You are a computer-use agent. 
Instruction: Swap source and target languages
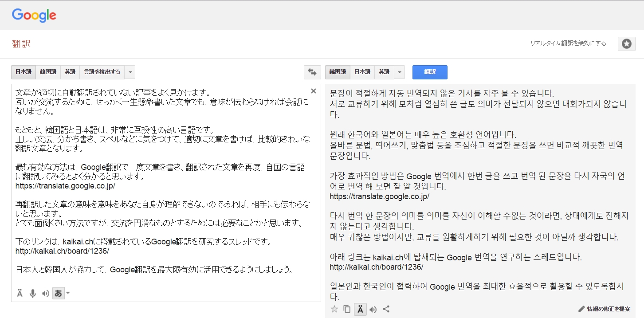(312, 72)
